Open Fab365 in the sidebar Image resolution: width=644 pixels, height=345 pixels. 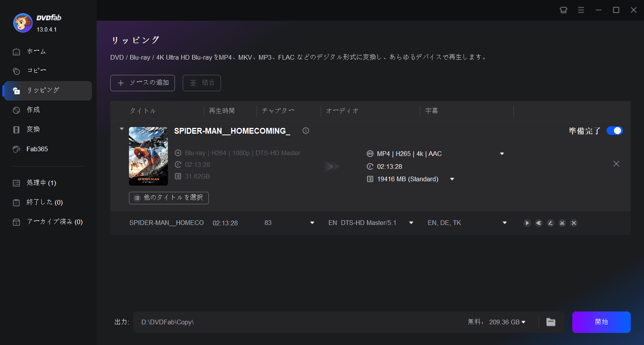[48, 149]
